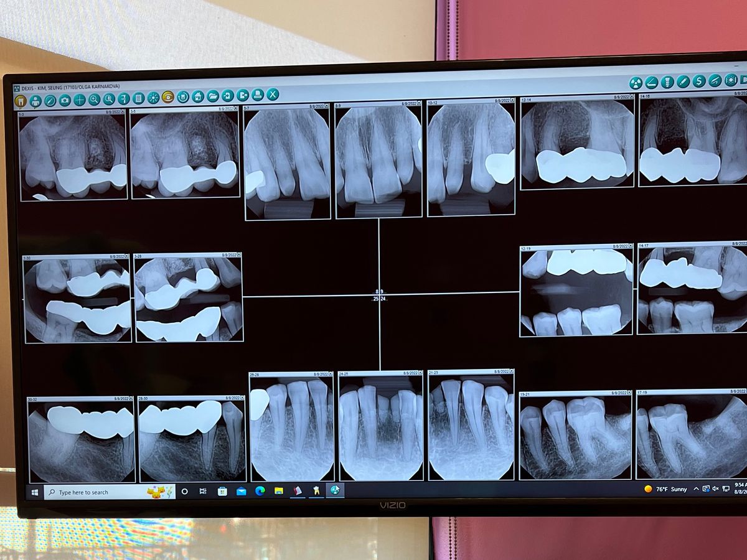Open Microsoft Edge from the taskbar
This screenshot has width=747, height=560.
point(260,491)
